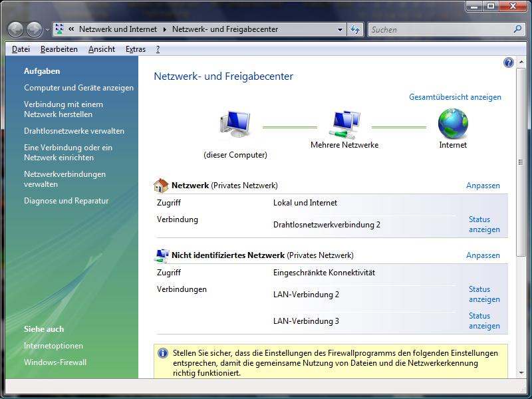Open the Extras menu
The image size is (532, 399).
[x=136, y=49]
